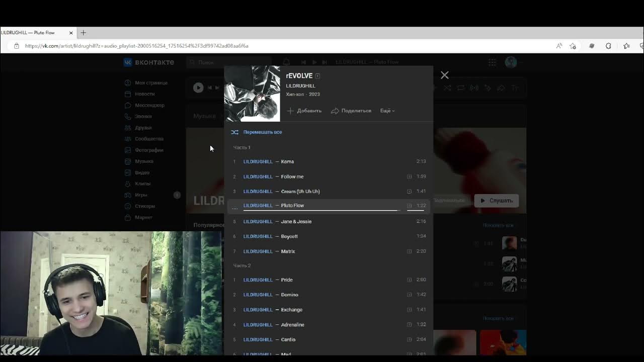Open a new browser tab

(x=84, y=33)
